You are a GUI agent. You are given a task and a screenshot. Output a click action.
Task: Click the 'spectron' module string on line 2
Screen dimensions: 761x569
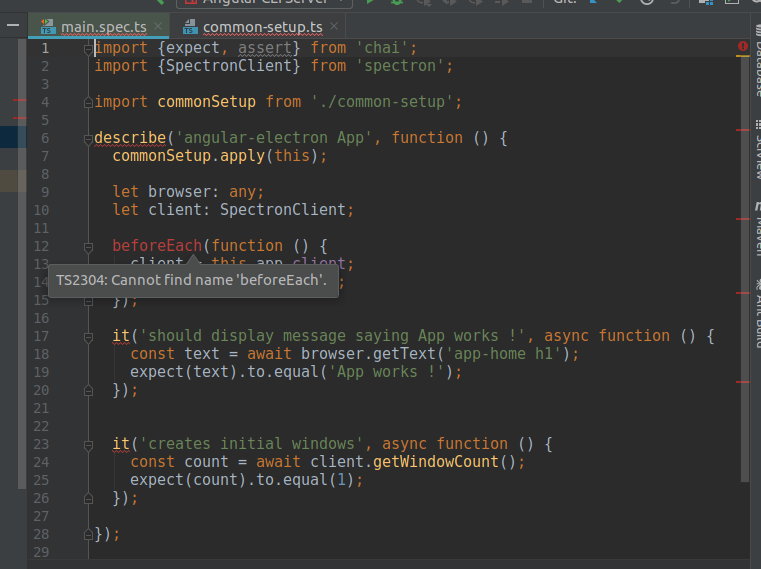coord(400,66)
